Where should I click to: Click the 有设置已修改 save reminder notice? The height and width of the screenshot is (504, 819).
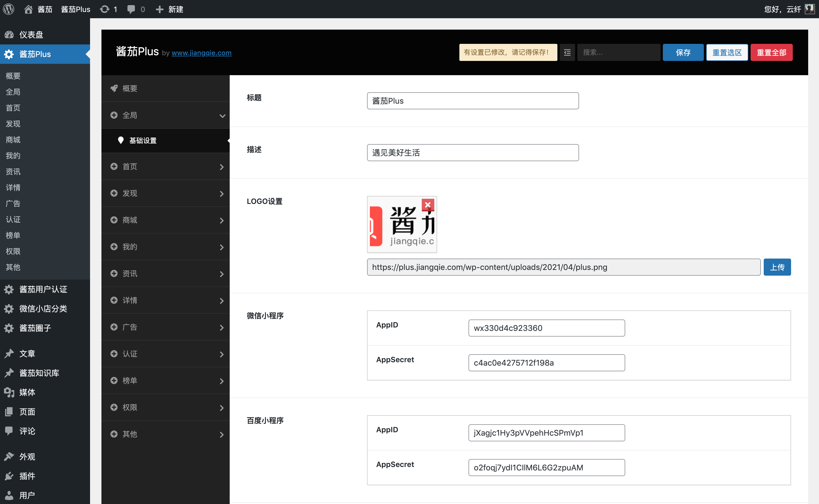(x=508, y=52)
